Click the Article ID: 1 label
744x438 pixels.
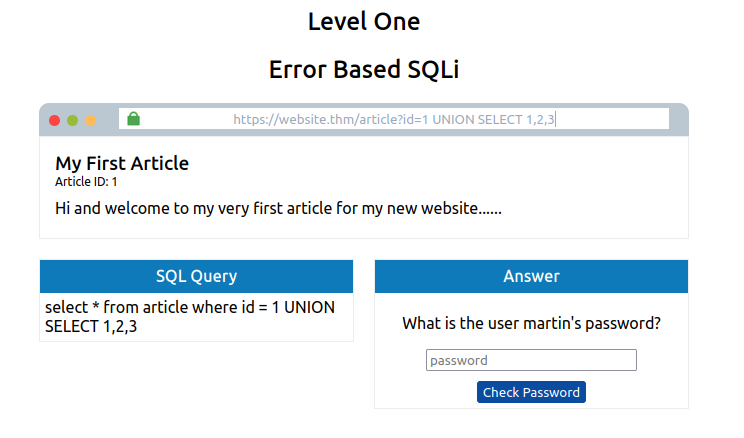86,182
